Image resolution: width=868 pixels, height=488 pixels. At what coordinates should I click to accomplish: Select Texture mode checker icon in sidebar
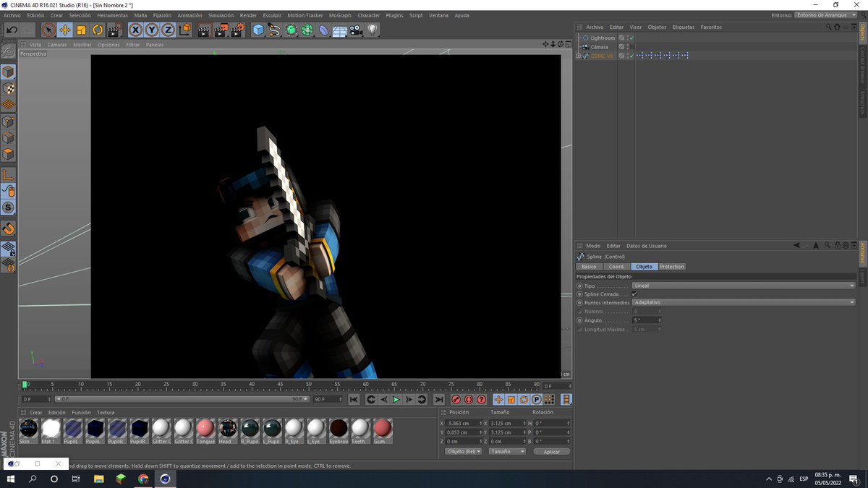pos(8,88)
